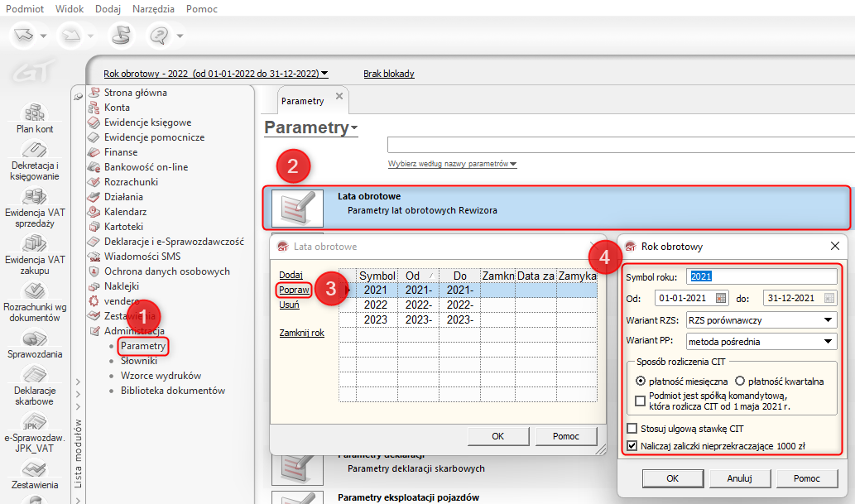Click Pomoc in Rok obrotowy dialog
This screenshot has height=504, width=855.
(x=806, y=478)
